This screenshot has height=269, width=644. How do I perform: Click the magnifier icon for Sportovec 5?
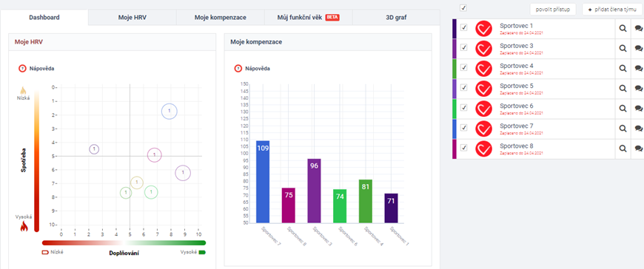point(623,89)
